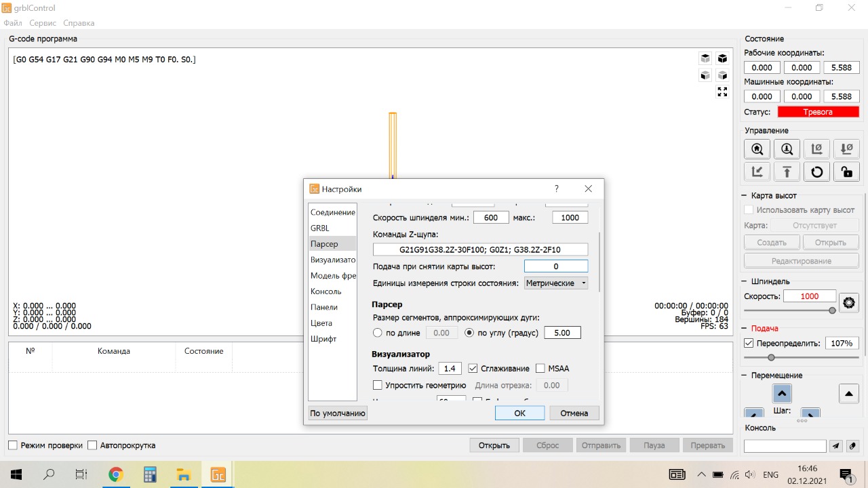Select Консоль in the settings list
868x488 pixels.
332,291
